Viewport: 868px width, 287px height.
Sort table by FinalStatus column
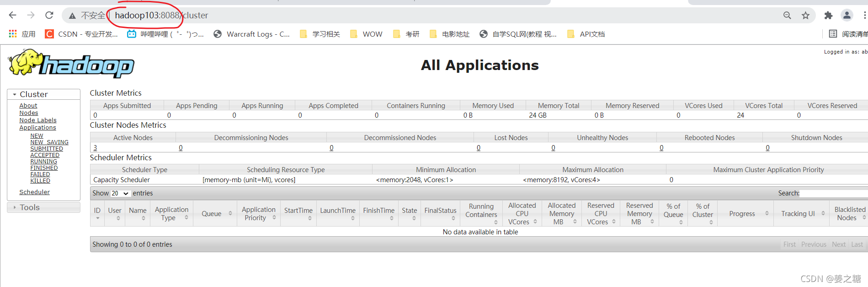[x=441, y=213]
